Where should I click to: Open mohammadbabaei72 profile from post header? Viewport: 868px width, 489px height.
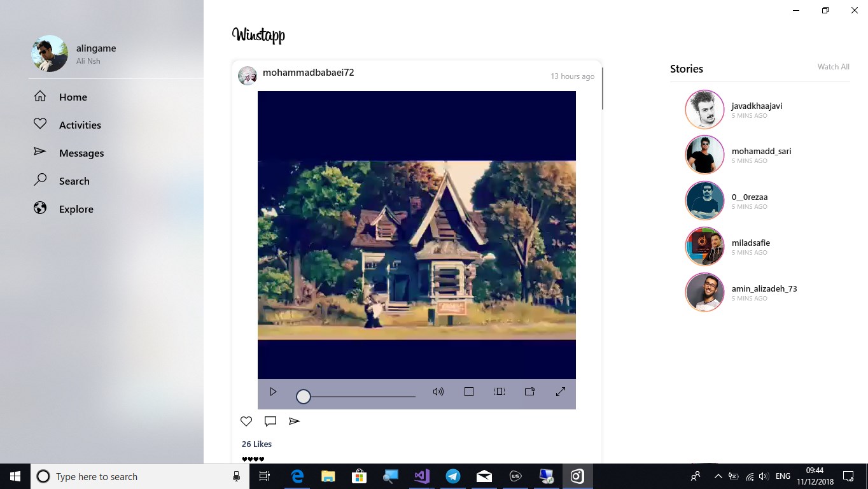tap(308, 73)
